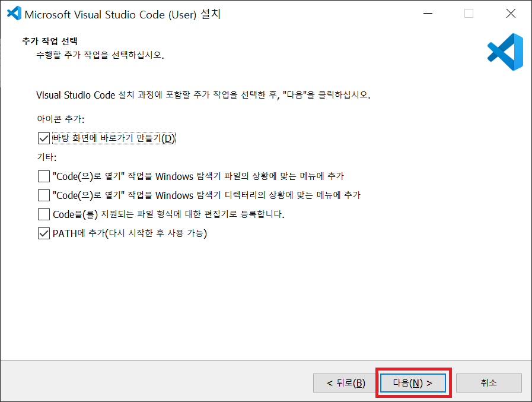Click the 다음(N) > button
This screenshot has width=532, height=402.
pos(413,383)
